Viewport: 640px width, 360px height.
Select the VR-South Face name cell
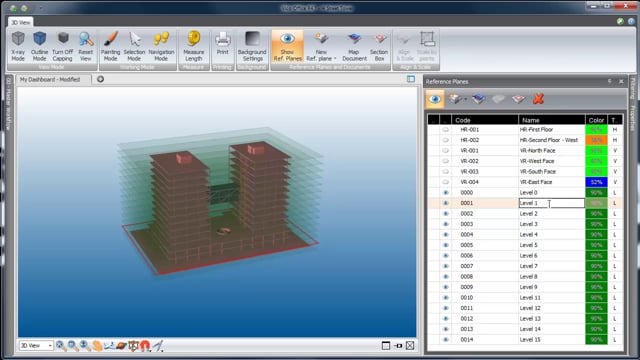point(551,171)
